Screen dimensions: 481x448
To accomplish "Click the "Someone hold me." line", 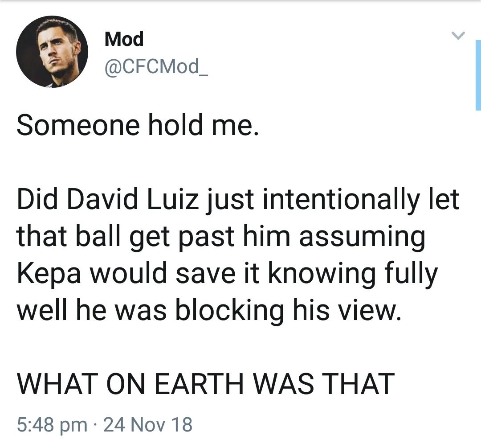I will tap(137, 125).
